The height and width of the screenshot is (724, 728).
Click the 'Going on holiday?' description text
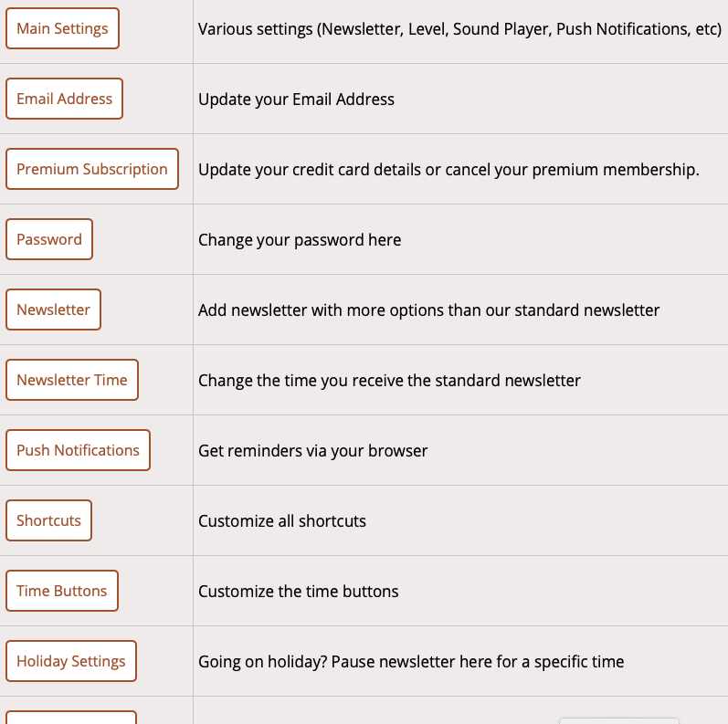[x=411, y=661]
